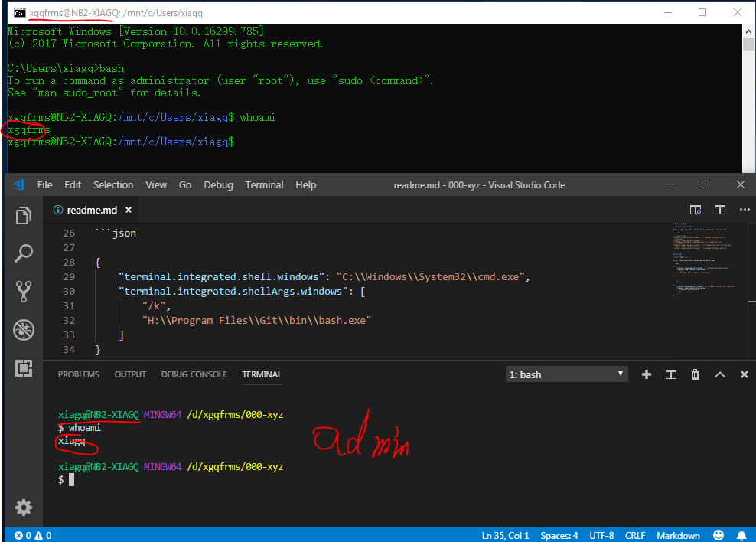Create a new terminal with plus icon
The image size is (756, 542).
pyautogui.click(x=647, y=374)
